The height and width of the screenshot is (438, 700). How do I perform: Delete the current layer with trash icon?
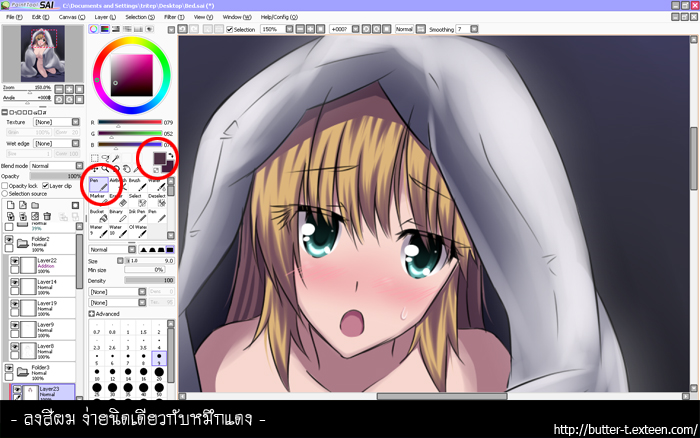click(x=47, y=217)
